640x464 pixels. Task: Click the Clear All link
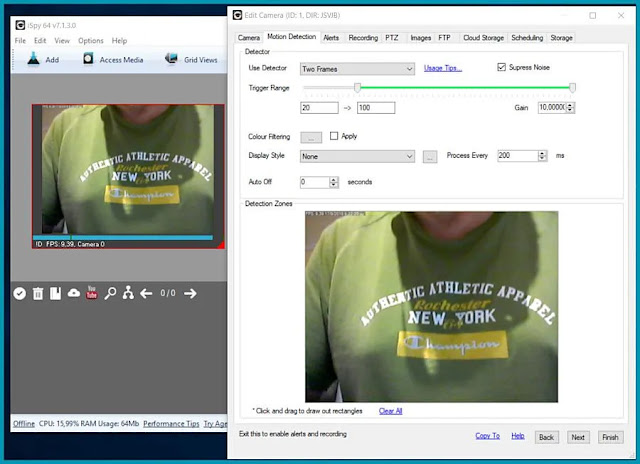(390, 411)
